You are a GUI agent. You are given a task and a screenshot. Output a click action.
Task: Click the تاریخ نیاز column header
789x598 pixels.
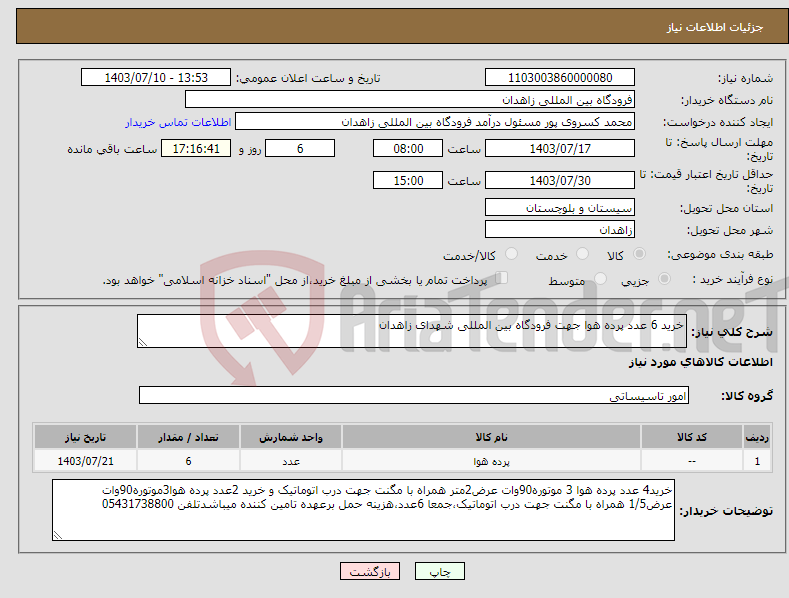(x=86, y=437)
